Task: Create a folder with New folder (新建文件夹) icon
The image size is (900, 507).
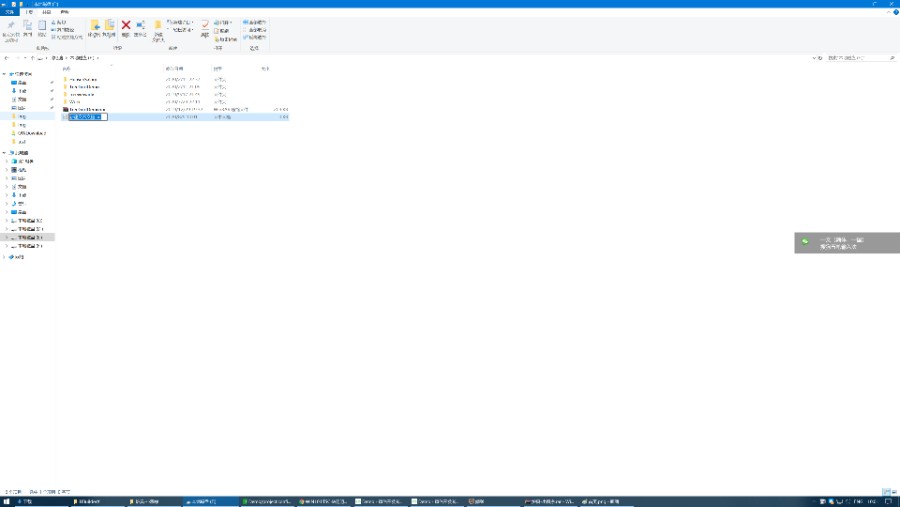Action: pyautogui.click(x=158, y=27)
